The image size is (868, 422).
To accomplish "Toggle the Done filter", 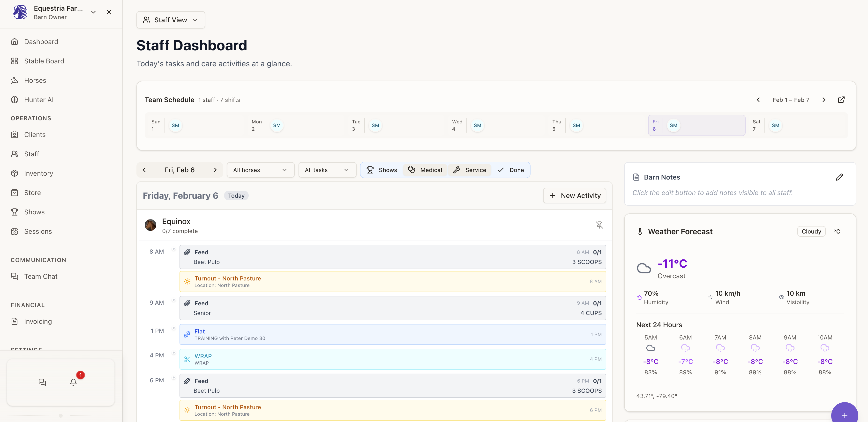I will click(x=510, y=170).
